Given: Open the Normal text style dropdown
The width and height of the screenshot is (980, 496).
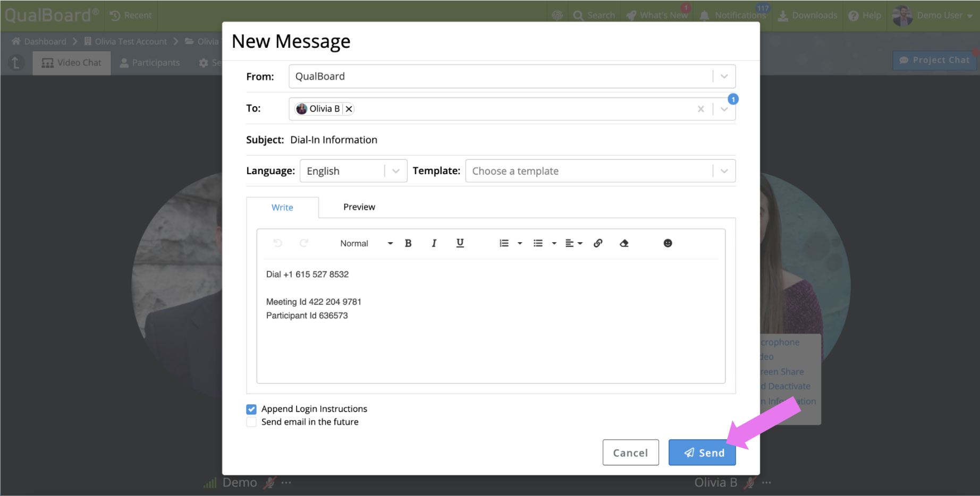Looking at the screenshot, I should coord(367,243).
